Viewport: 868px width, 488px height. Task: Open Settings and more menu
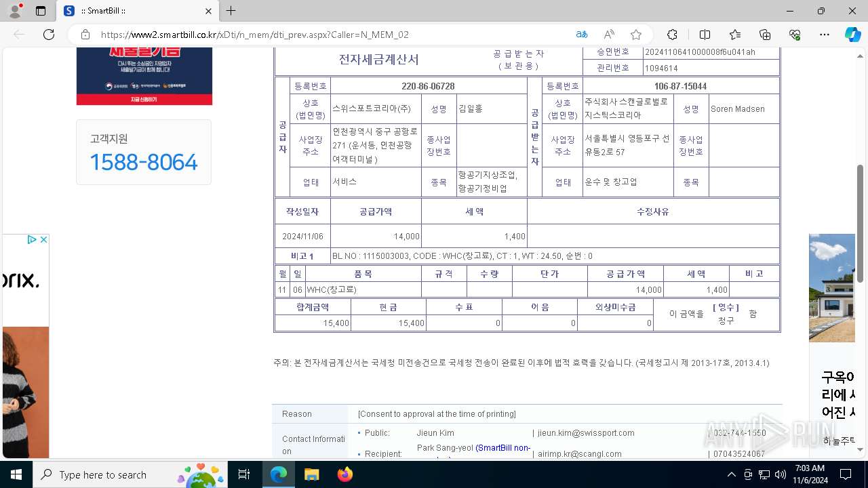(x=825, y=35)
